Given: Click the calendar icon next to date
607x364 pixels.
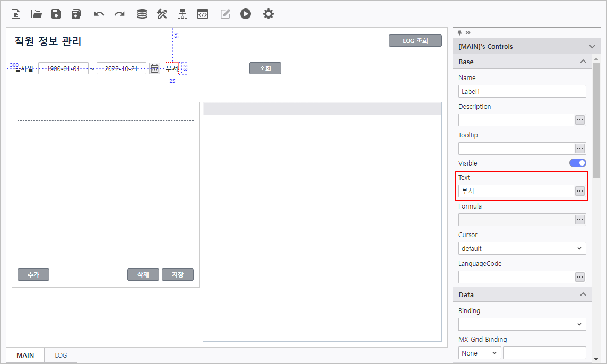Looking at the screenshot, I should coord(154,68).
